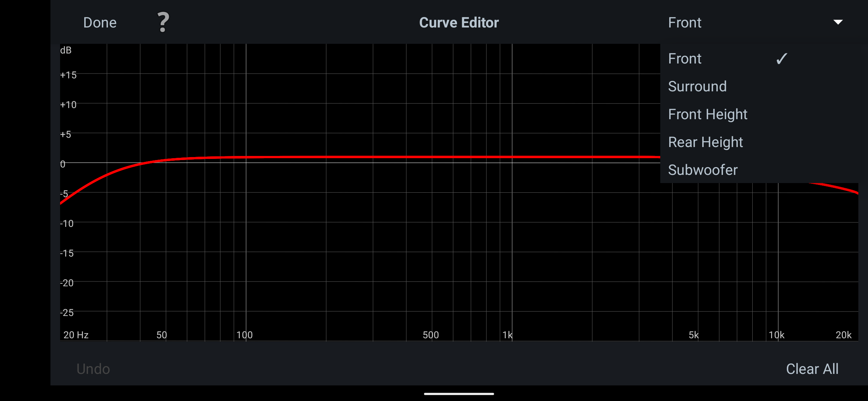Tap the red curve at 100 Hz

click(x=246, y=157)
